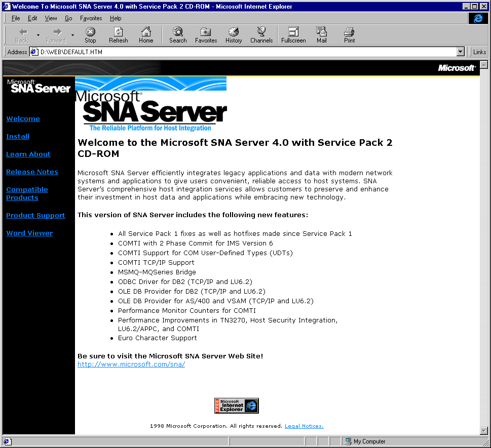Open the Back history dropdown arrow

38,35
